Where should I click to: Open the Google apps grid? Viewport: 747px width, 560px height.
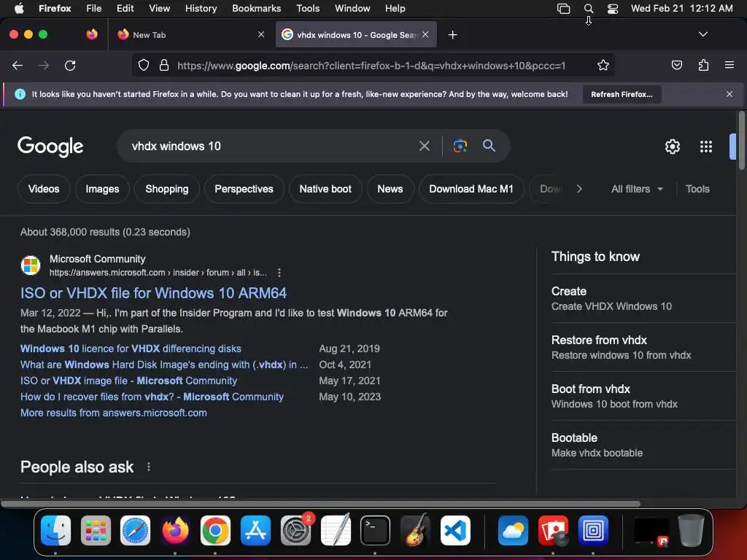705,146
